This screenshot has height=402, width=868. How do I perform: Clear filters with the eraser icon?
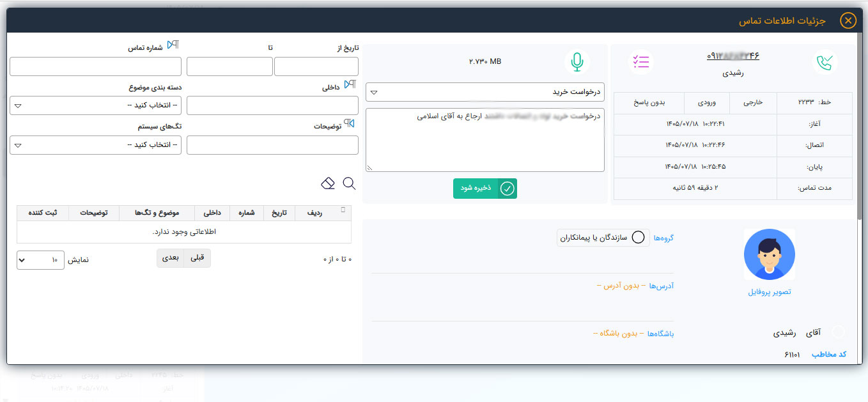point(328,183)
